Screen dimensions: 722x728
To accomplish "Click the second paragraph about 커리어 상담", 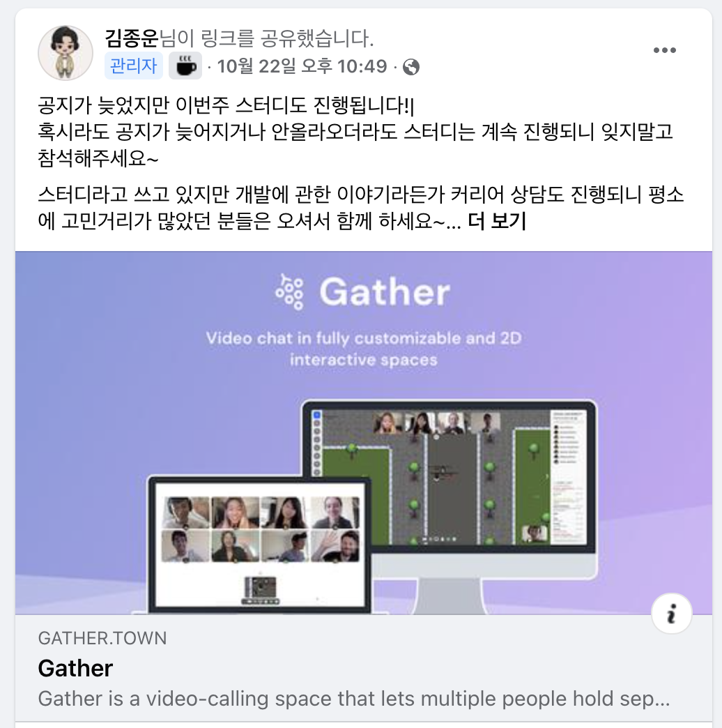I will pos(361,208).
